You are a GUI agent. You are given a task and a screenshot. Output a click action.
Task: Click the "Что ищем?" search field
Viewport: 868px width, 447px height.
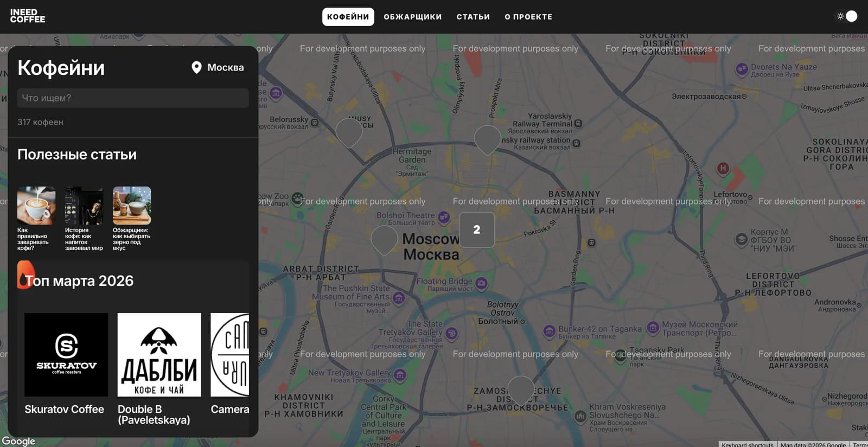pyautogui.click(x=133, y=98)
